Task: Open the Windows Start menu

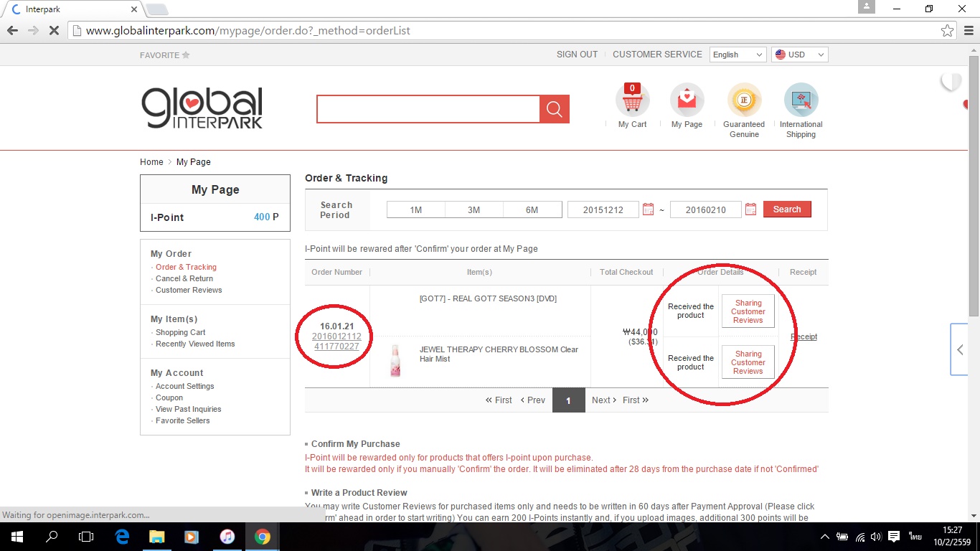Action: [x=17, y=537]
